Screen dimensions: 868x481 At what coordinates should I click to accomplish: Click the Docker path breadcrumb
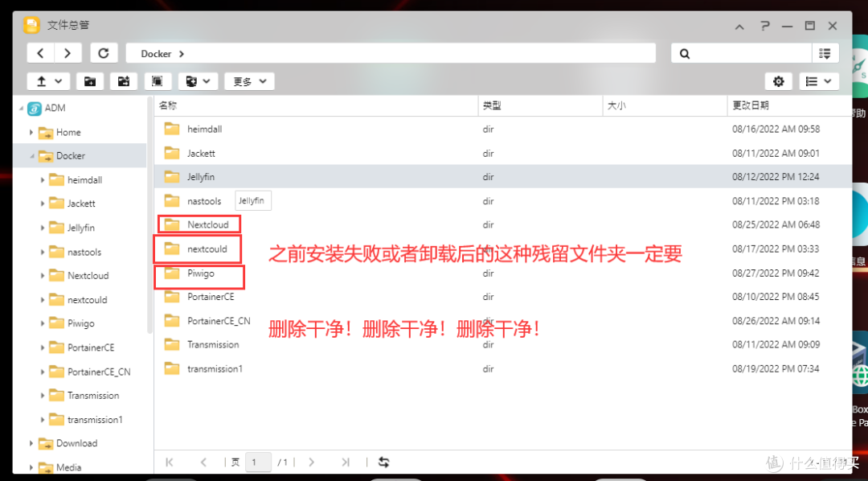(156, 54)
